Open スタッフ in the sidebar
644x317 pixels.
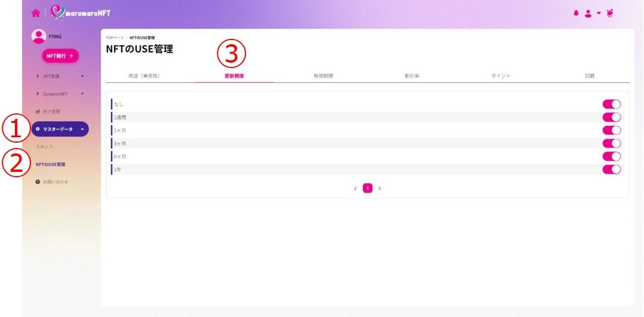(44, 147)
